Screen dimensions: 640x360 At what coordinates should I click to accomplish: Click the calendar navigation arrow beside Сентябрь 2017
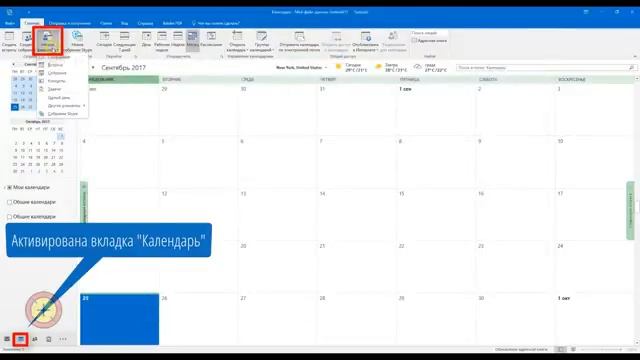click(93, 67)
